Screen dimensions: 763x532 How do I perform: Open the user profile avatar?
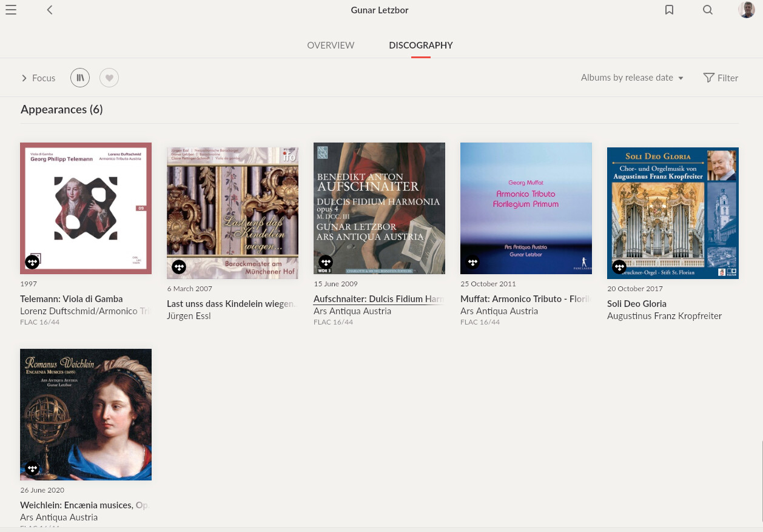click(x=747, y=10)
